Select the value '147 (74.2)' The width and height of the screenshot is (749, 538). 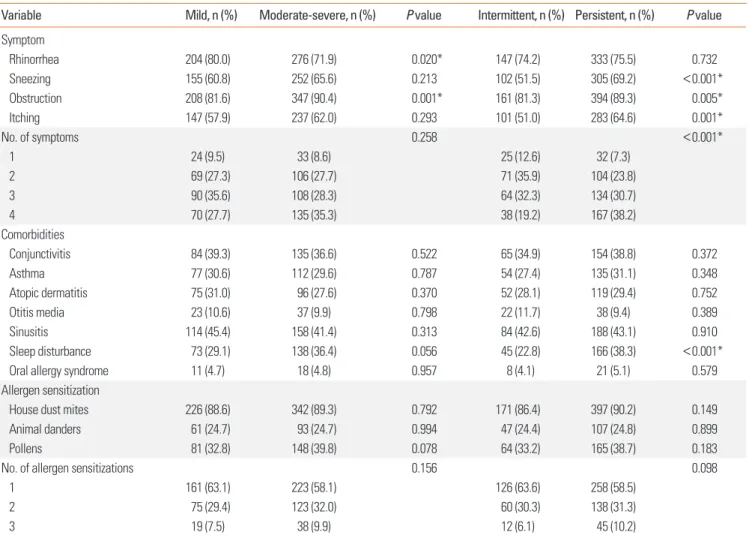pos(518,59)
